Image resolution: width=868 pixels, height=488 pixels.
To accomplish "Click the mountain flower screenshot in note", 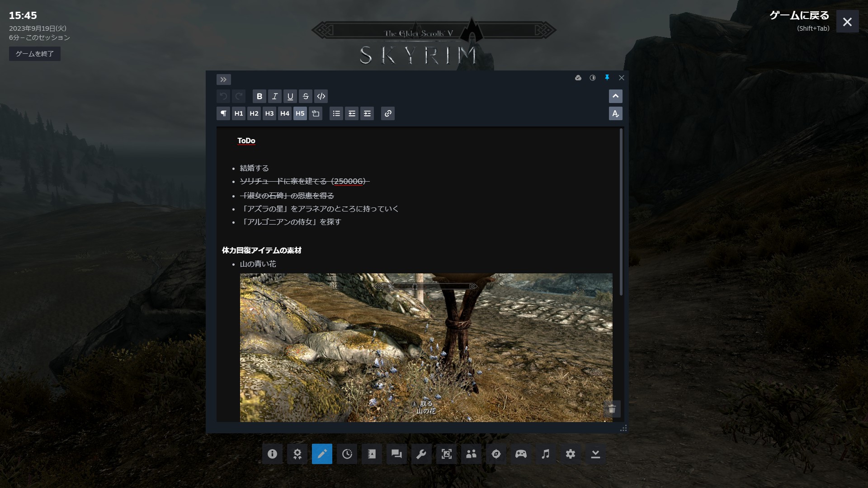I will point(426,347).
